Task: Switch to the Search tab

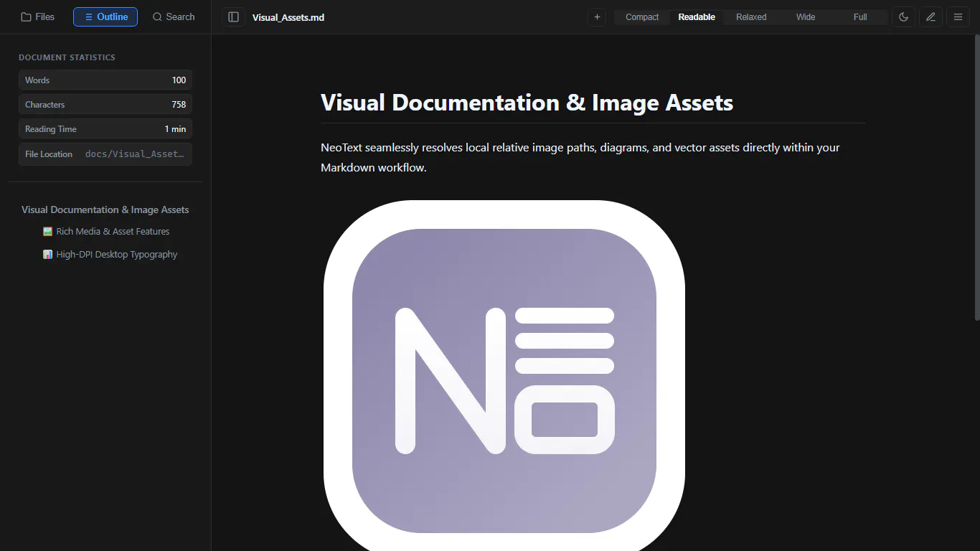Action: point(173,17)
